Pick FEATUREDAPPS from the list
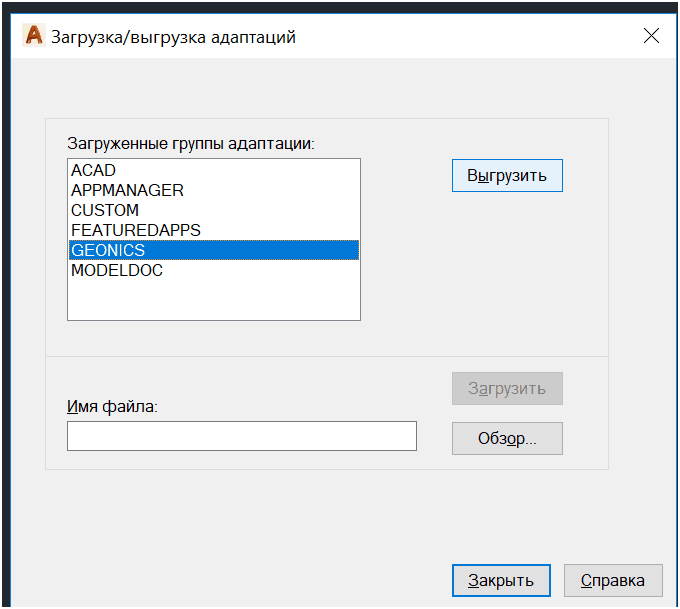Screen dimensions: 680x609 click(136, 230)
